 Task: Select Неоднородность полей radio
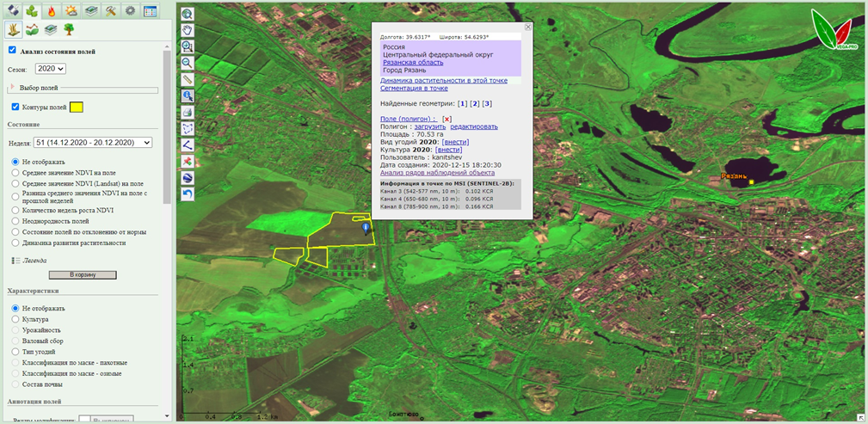[15, 221]
